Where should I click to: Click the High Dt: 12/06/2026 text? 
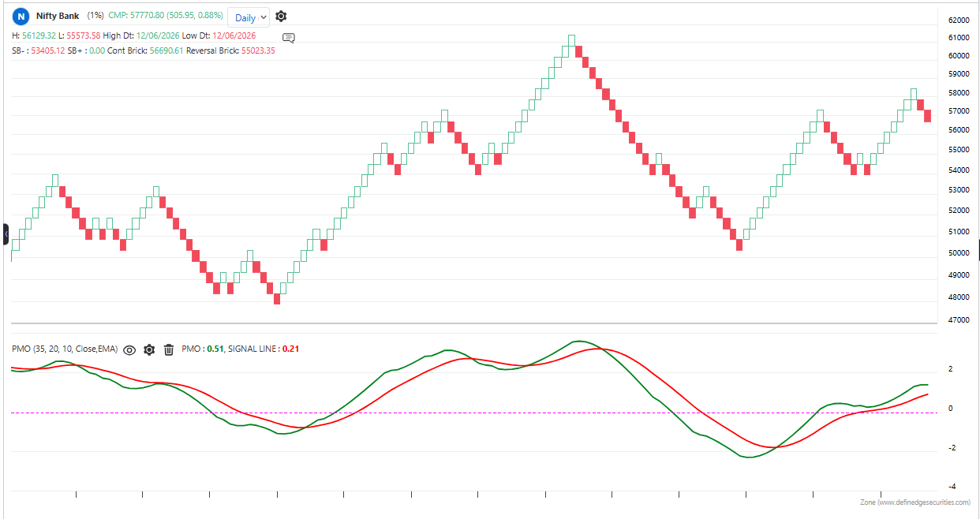click(x=140, y=35)
